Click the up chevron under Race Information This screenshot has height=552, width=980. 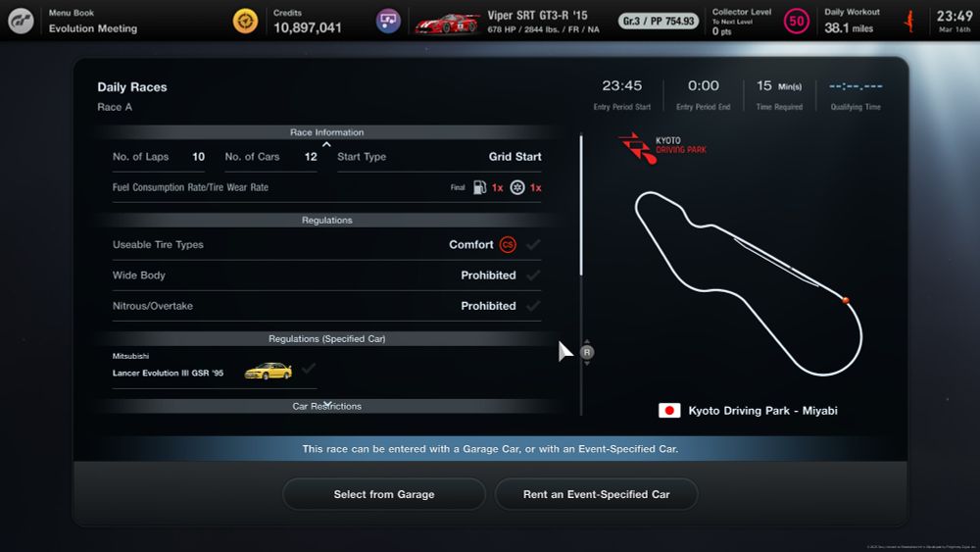326,144
